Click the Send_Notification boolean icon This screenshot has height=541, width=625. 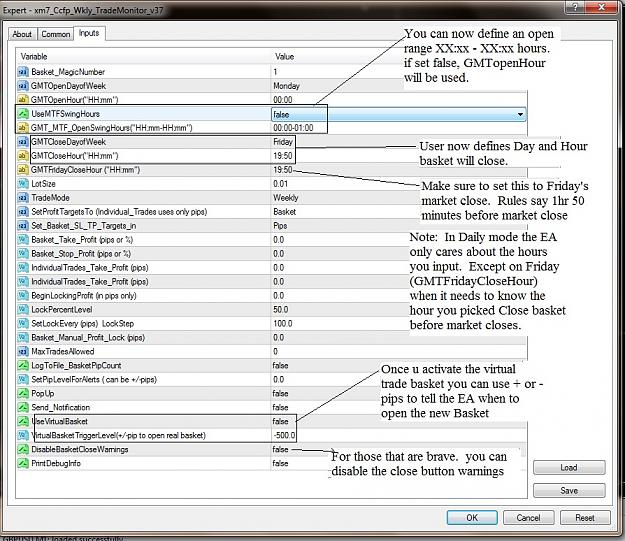click(x=23, y=407)
